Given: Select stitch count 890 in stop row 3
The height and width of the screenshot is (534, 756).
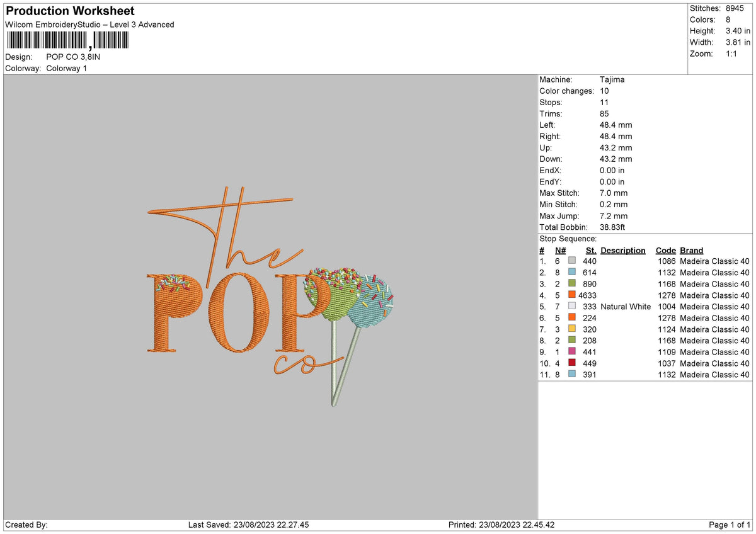Looking at the screenshot, I should click(x=590, y=284).
